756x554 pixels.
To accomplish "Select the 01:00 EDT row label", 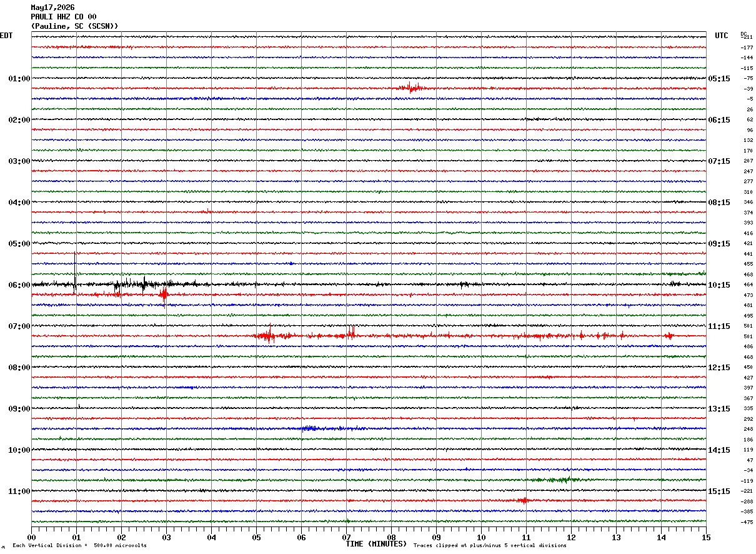I will [19, 79].
